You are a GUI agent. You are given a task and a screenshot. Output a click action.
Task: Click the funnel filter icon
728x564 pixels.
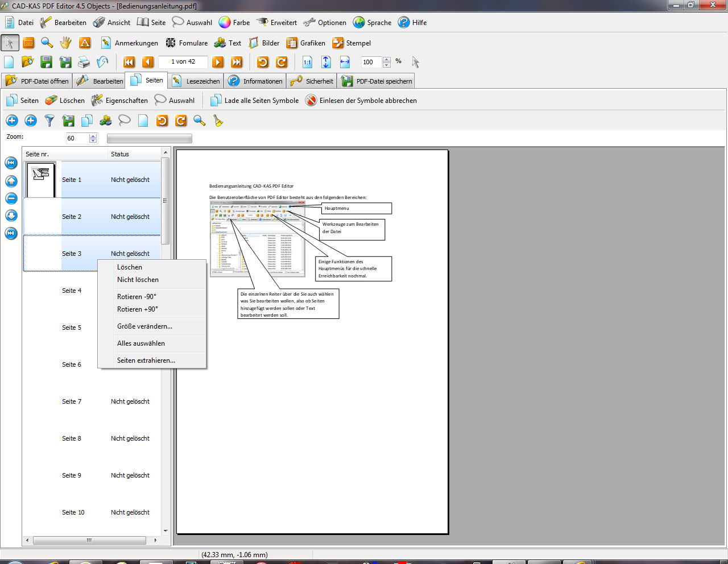pyautogui.click(x=49, y=121)
